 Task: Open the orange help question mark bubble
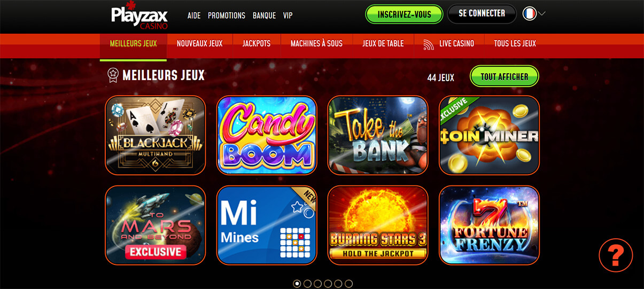[616, 255]
